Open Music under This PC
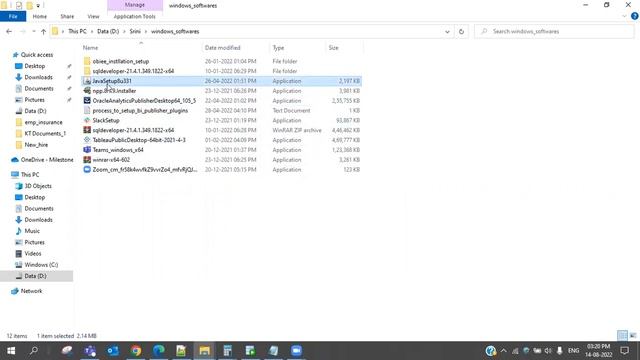640x360 pixels. click(x=32, y=231)
